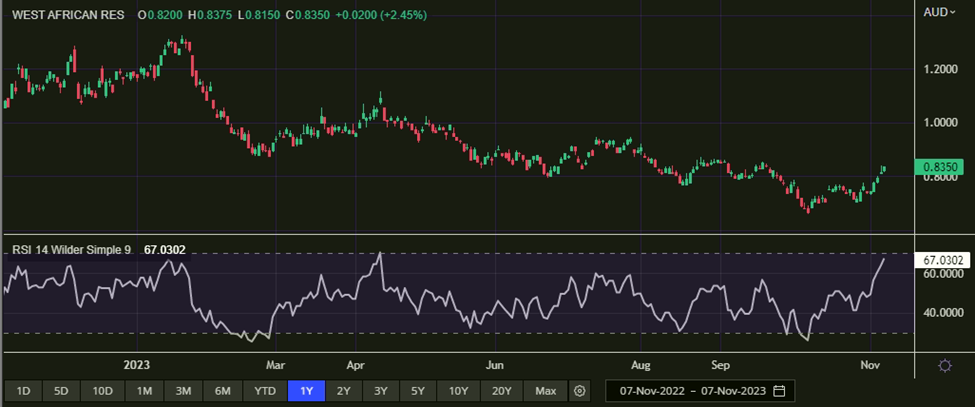Switch chart to 6M range
975x407 pixels.
click(x=223, y=391)
